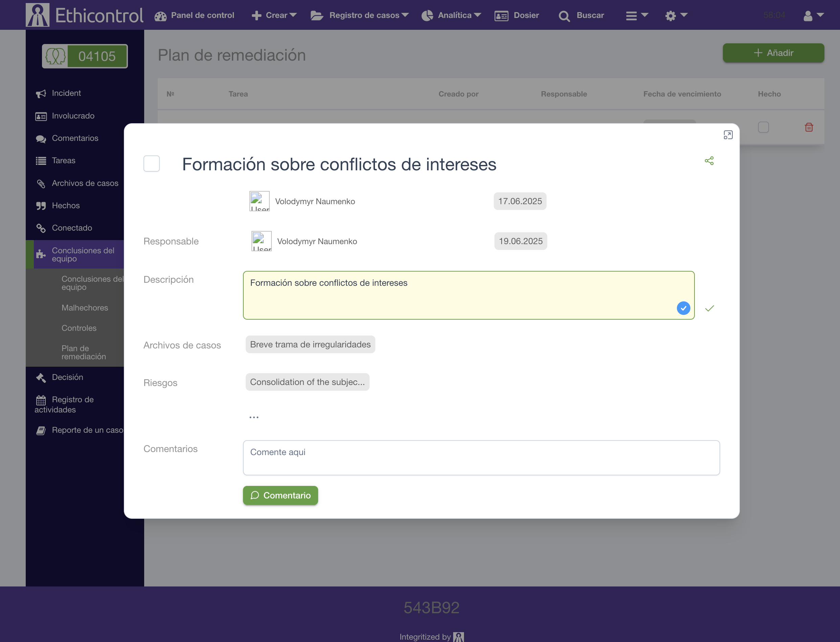This screenshot has height=642, width=840.
Task: Click the red trash icon in task row
Action: point(809,127)
